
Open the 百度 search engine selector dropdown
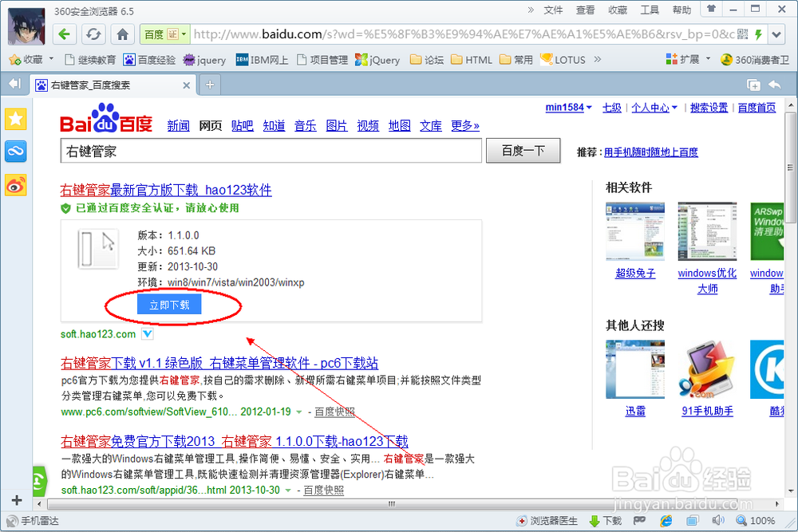point(184,34)
